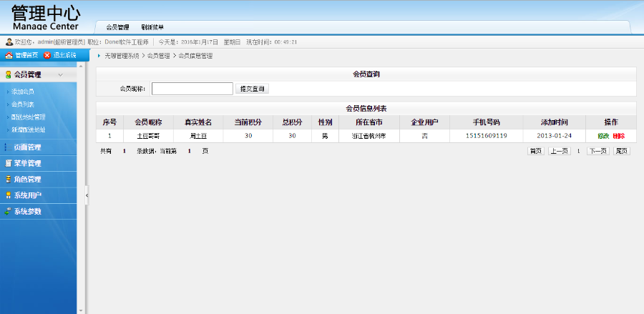Click the 退出系统 logout link
Screen dimensions: 644x314
(x=65, y=55)
